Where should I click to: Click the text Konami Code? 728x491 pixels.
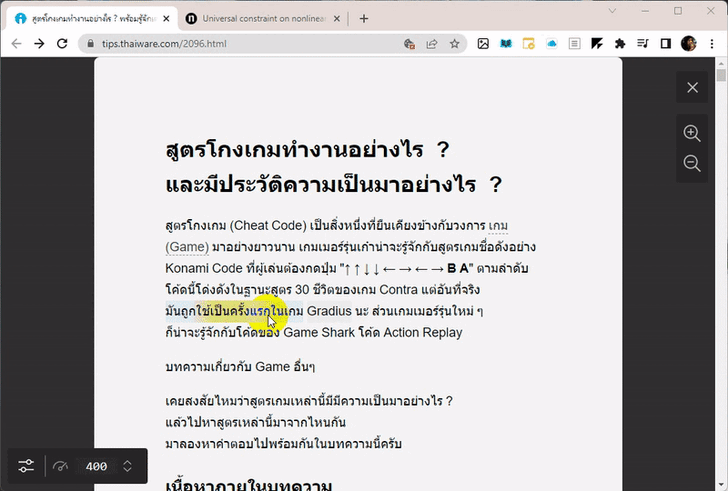(x=204, y=268)
